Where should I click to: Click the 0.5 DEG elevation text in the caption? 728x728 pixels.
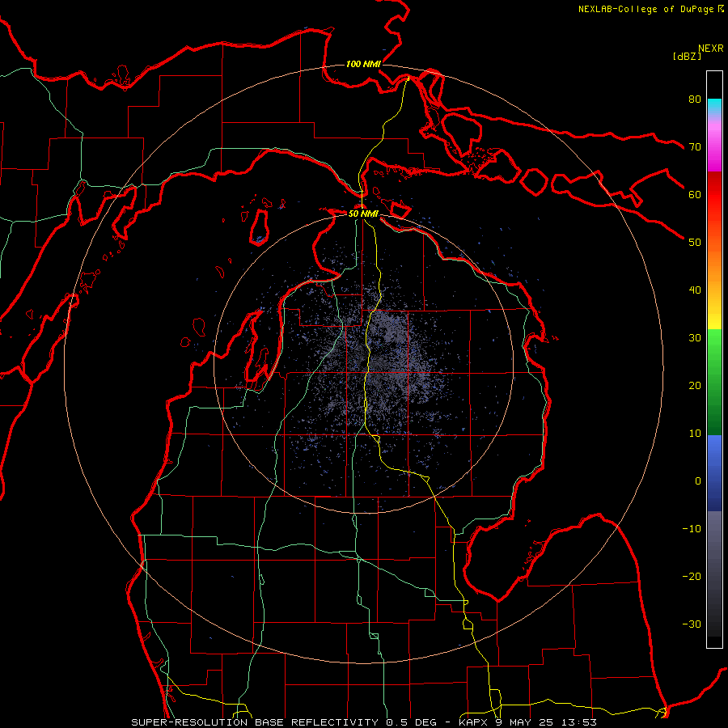tap(412, 722)
